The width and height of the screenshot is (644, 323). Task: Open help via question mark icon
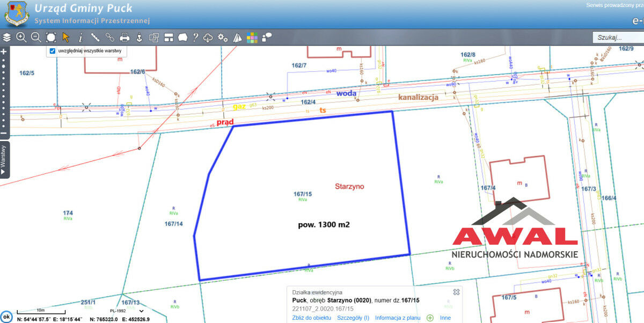(195, 37)
